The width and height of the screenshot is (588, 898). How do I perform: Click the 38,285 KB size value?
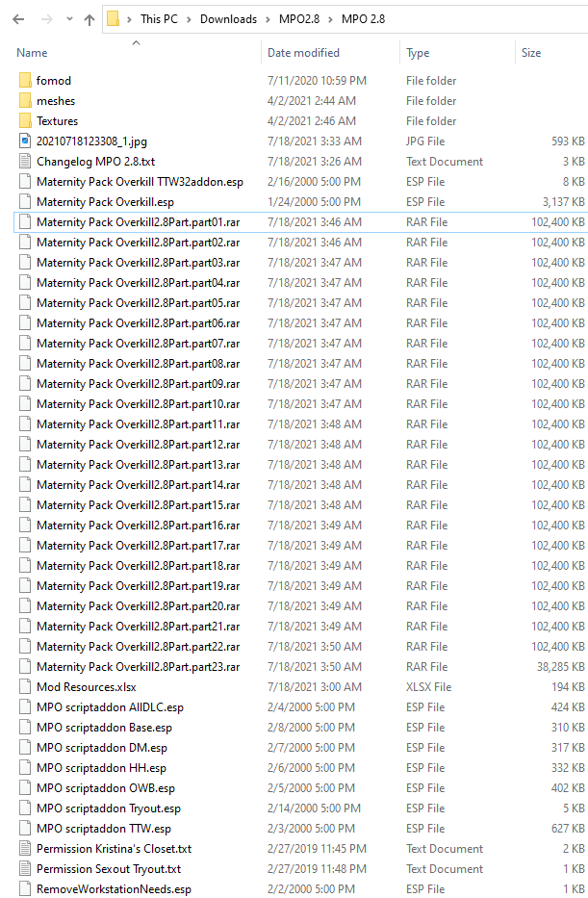pos(560,667)
